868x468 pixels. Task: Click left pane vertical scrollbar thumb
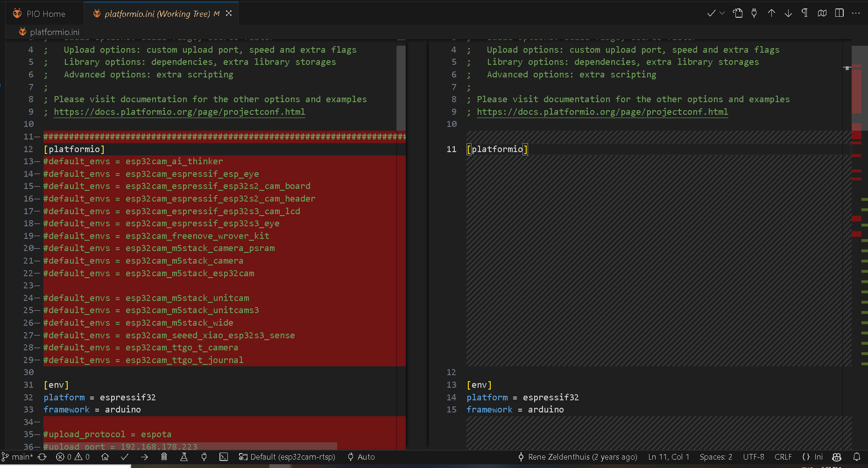pos(401,88)
